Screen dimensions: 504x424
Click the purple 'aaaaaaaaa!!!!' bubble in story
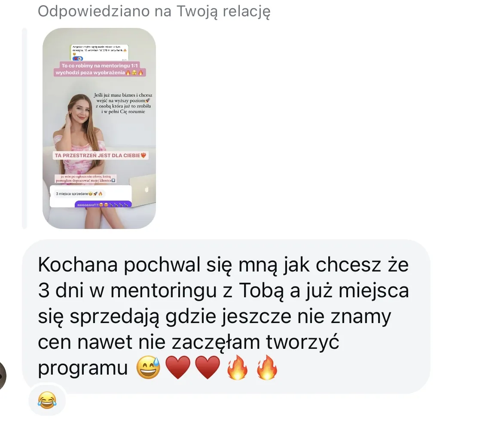103,204
